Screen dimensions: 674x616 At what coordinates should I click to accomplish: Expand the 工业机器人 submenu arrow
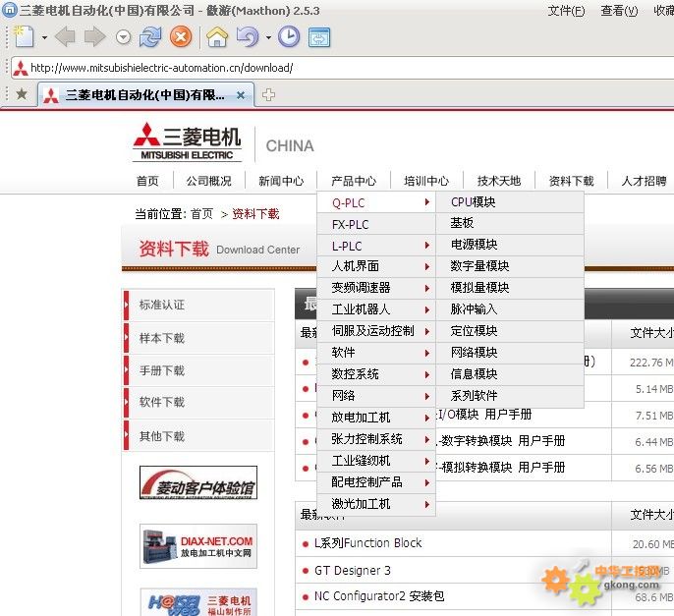tap(426, 309)
